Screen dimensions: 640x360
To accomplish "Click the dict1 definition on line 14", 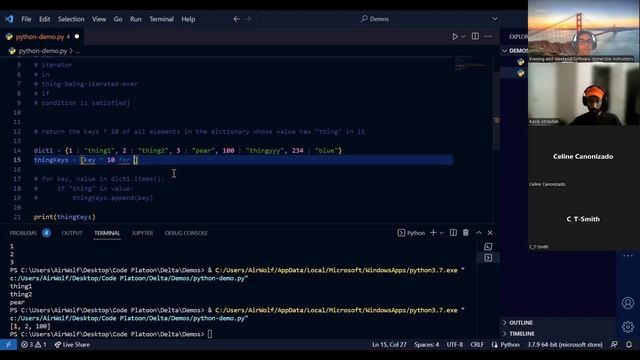I will click(x=188, y=151).
